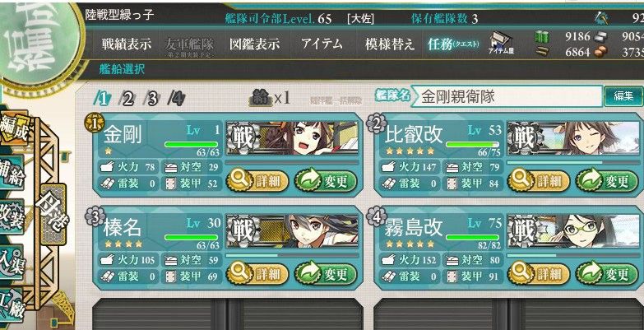Switch to fleet tab 2
Image resolution: width=644 pixels, height=330 pixels.
127,99
